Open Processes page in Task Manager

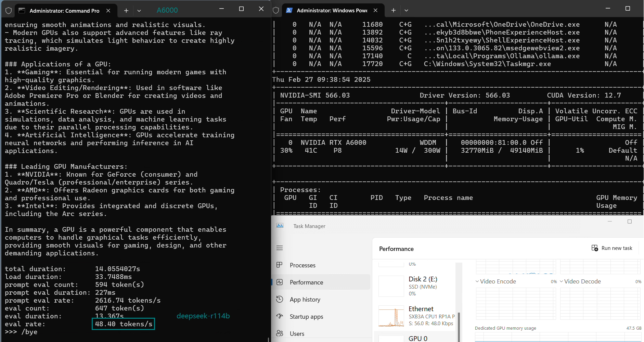[322, 265]
